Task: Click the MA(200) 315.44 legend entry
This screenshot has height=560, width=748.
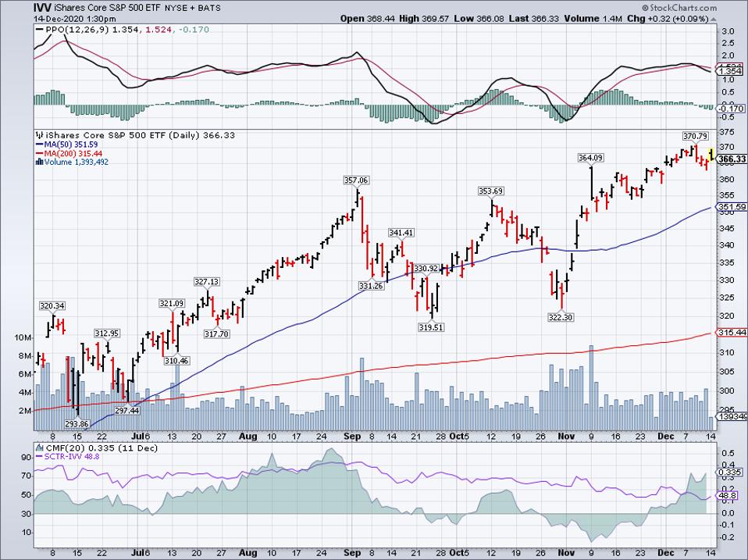Action: coord(73,154)
